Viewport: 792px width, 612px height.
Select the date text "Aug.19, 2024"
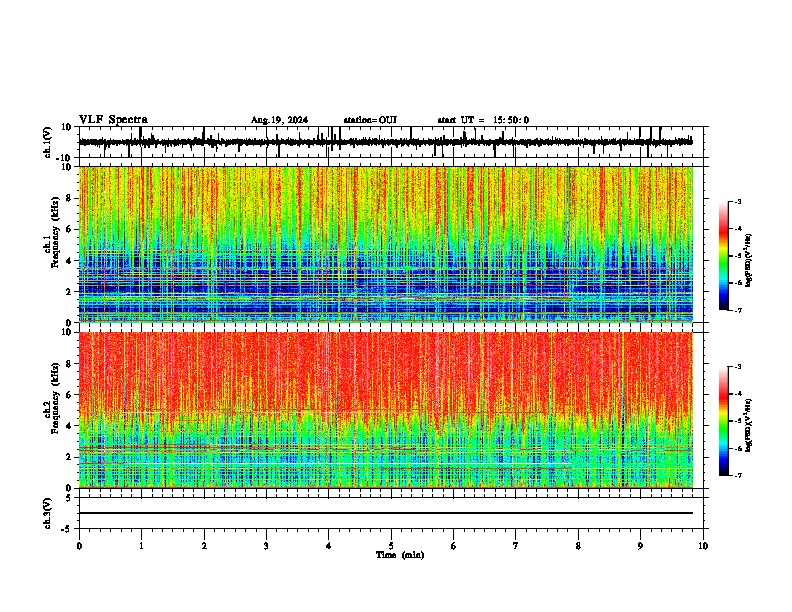click(279, 120)
